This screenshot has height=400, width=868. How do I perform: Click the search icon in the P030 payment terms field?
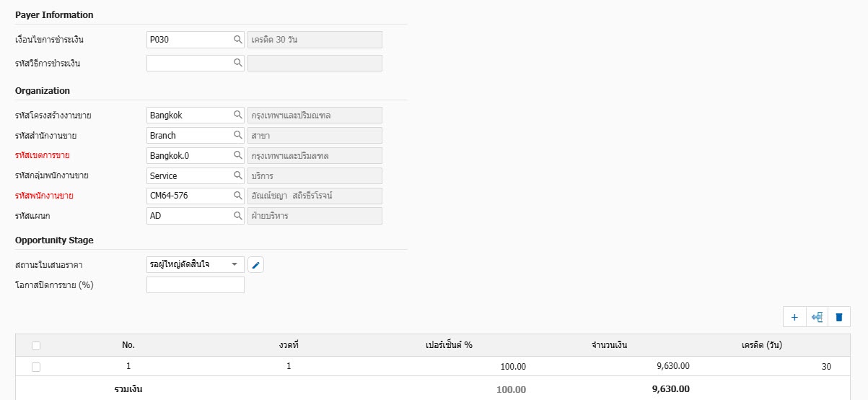[237, 40]
